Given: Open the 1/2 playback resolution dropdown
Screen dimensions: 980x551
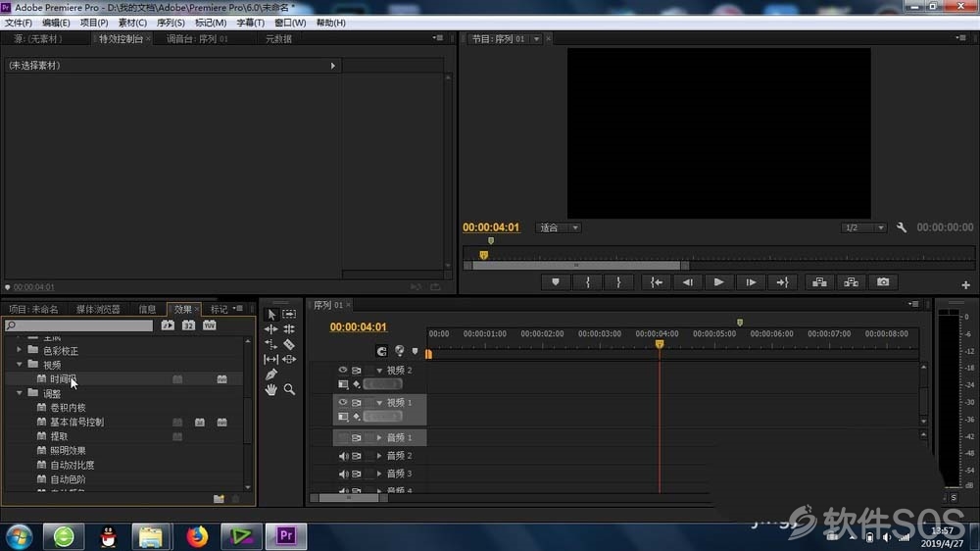Looking at the screenshot, I should [x=863, y=227].
